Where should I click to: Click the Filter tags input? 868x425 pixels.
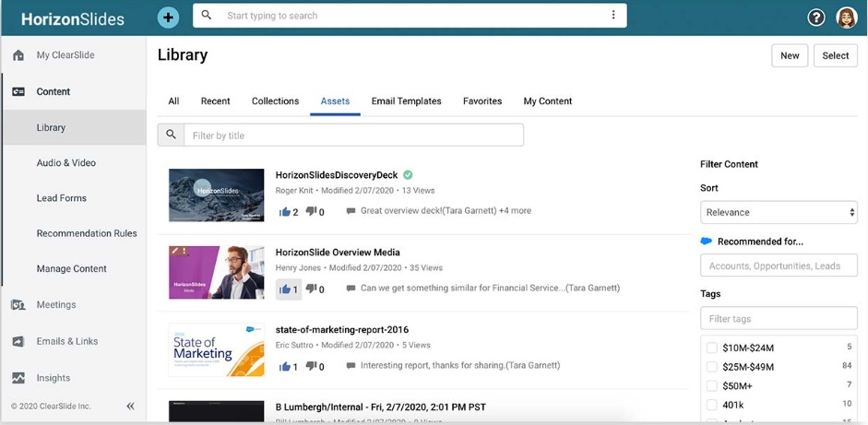click(x=779, y=318)
